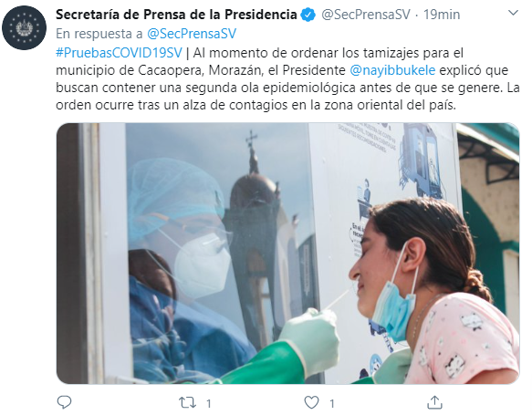Viewport: 532px width, 415px height.
Task: Open the COVID swab test photo
Action: tap(287, 254)
